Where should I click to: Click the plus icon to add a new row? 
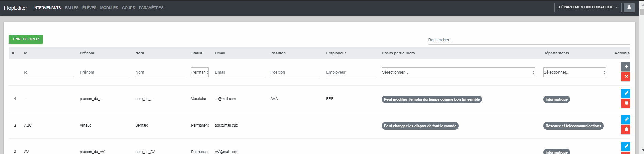tap(625, 67)
